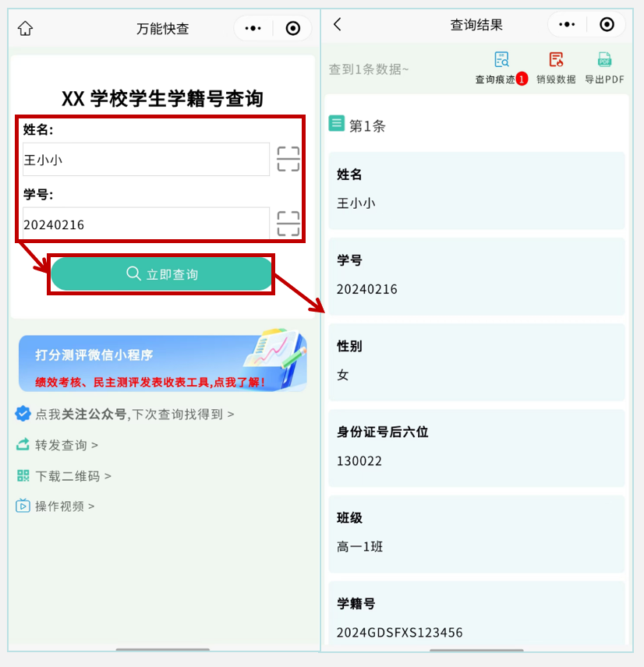
Task: Click the 万能快查 header title
Action: 163,29
